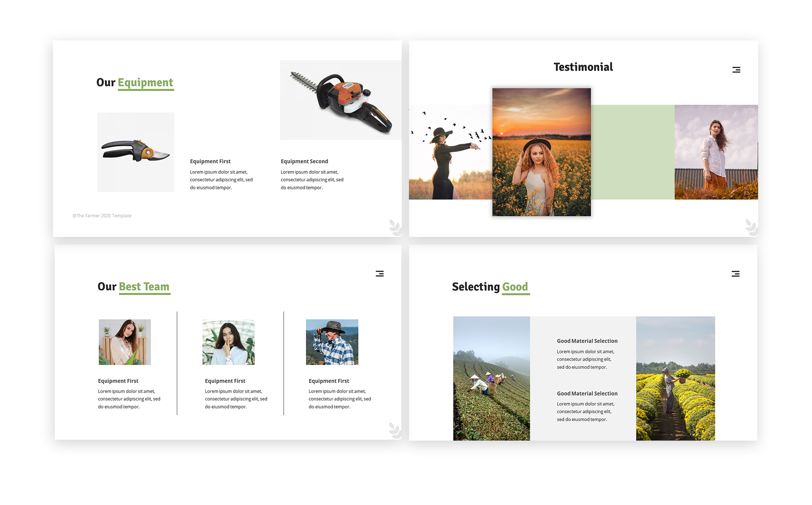Click the menu icon on Selecting Good slide
Viewport: 812px width, 505px height.
click(735, 274)
